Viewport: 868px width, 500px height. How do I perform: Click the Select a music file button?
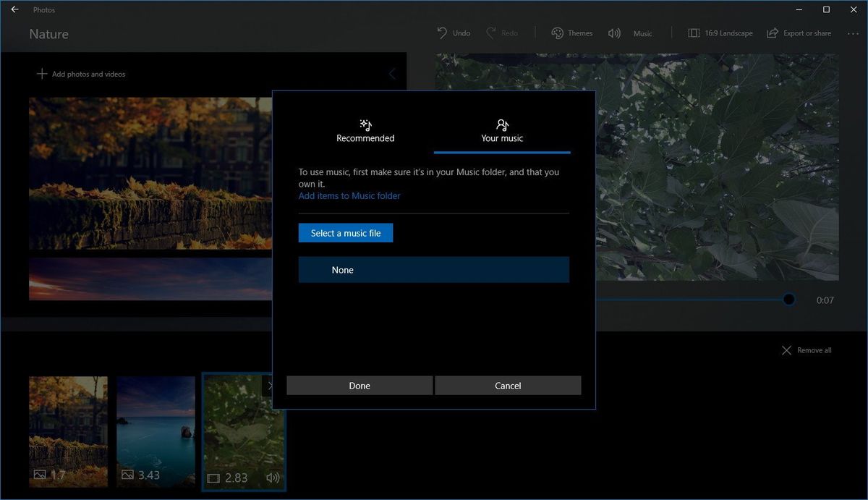(x=346, y=232)
